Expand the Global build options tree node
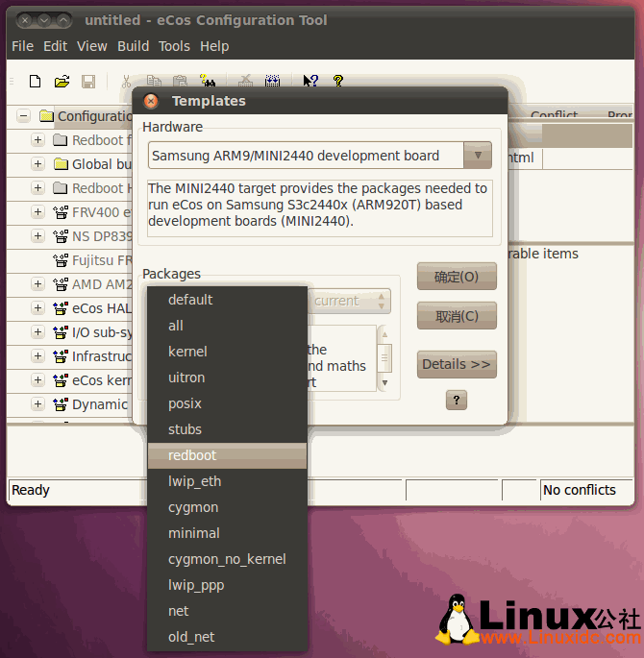Viewport: 644px width, 658px height. click(x=37, y=164)
